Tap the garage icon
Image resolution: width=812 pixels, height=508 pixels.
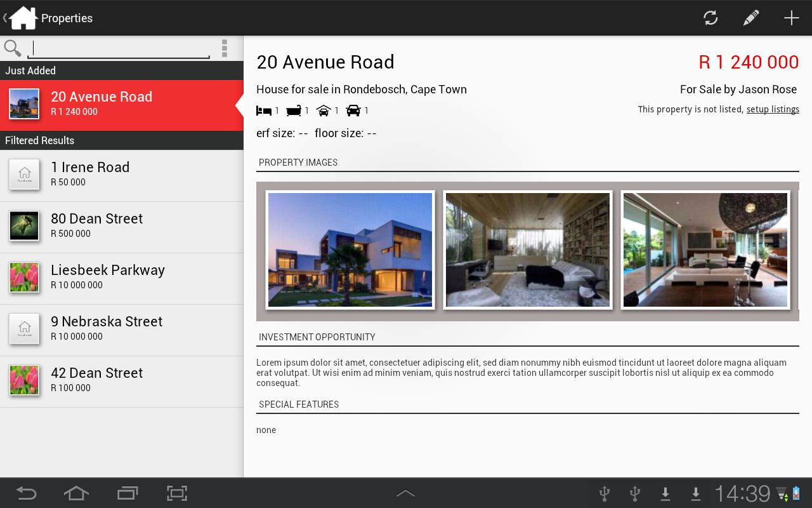[324, 110]
